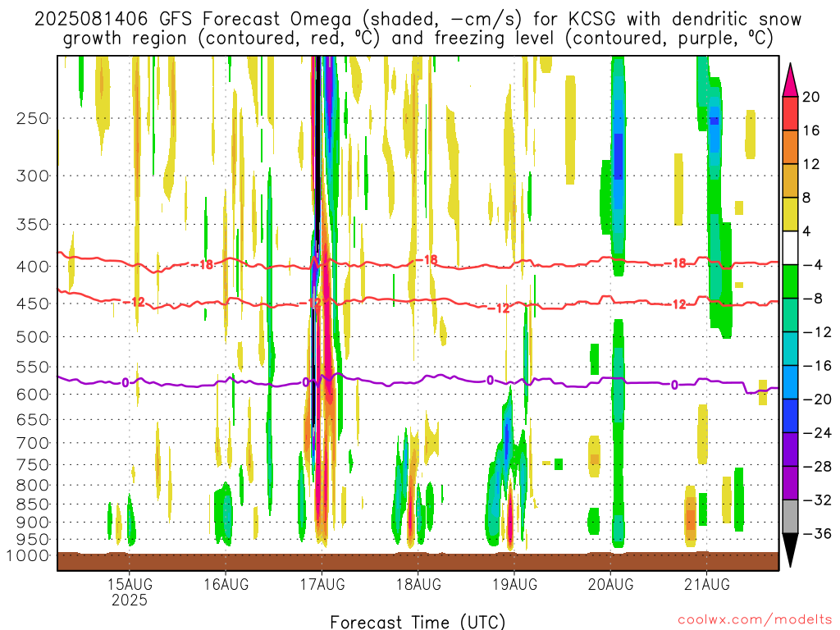Select the 400 pressure level label
Viewport: 840px width, 630px height.
33,267
